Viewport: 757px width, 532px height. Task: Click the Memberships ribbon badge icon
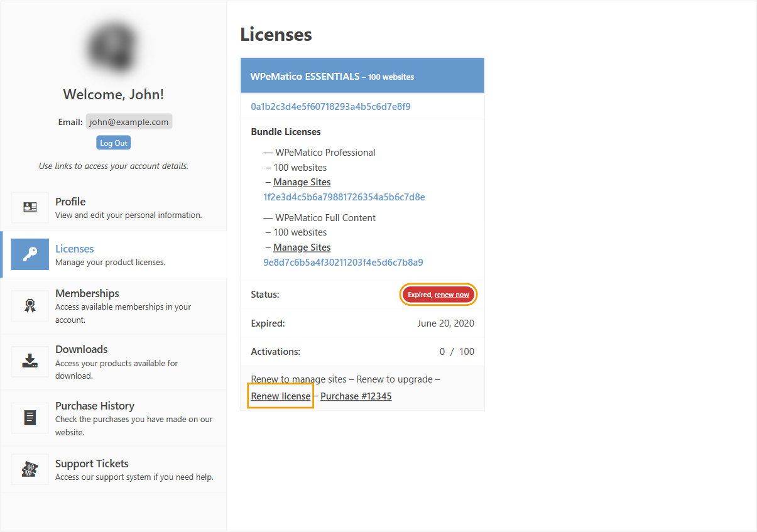(30, 306)
